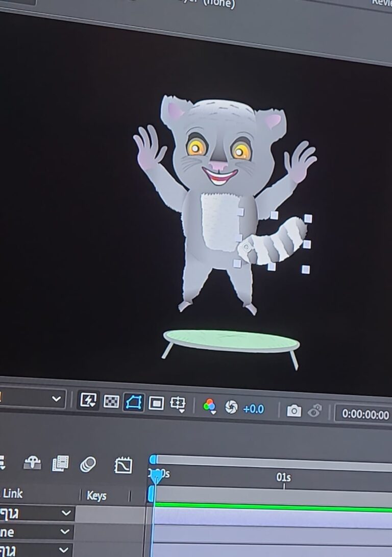The width and height of the screenshot is (392, 557).
Task: Toggle mask and shape path visibility
Action: [134, 402]
